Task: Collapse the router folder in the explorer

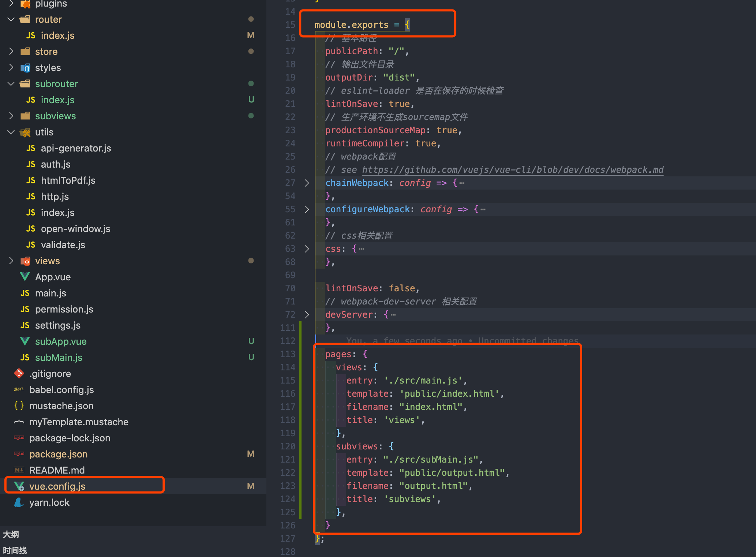Action: pyautogui.click(x=11, y=19)
